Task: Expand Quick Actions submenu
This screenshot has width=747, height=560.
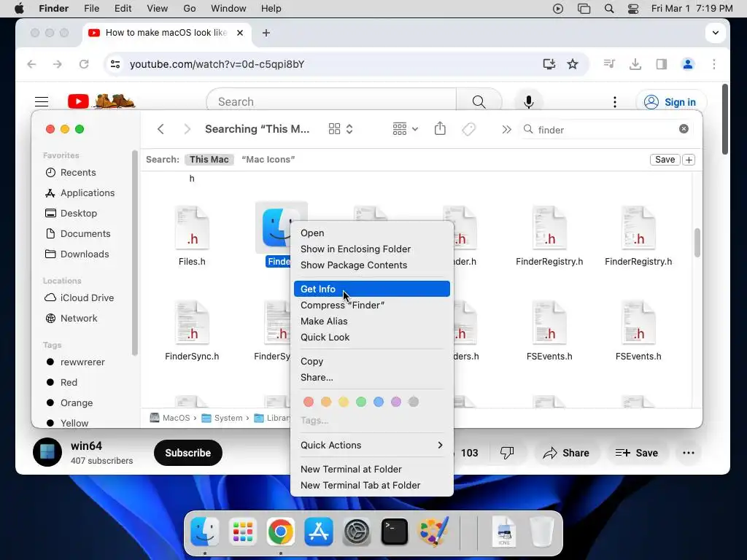Action: (371, 446)
